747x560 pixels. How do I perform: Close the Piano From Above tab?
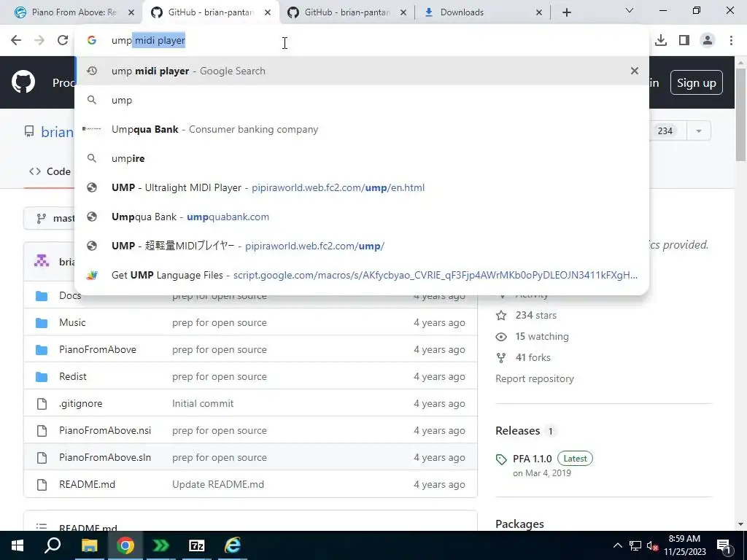(x=131, y=12)
